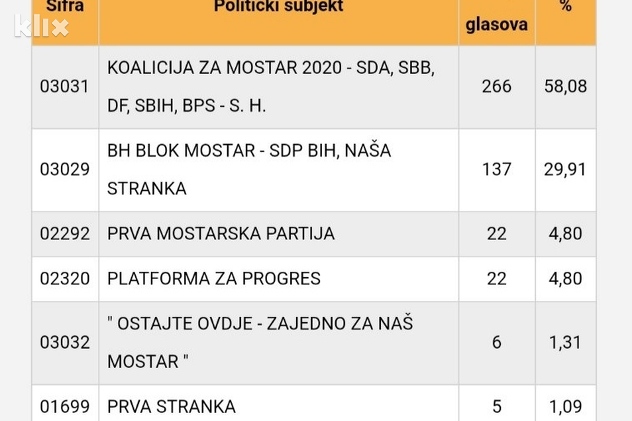Click the 137 votes cell

pyautogui.click(x=496, y=169)
